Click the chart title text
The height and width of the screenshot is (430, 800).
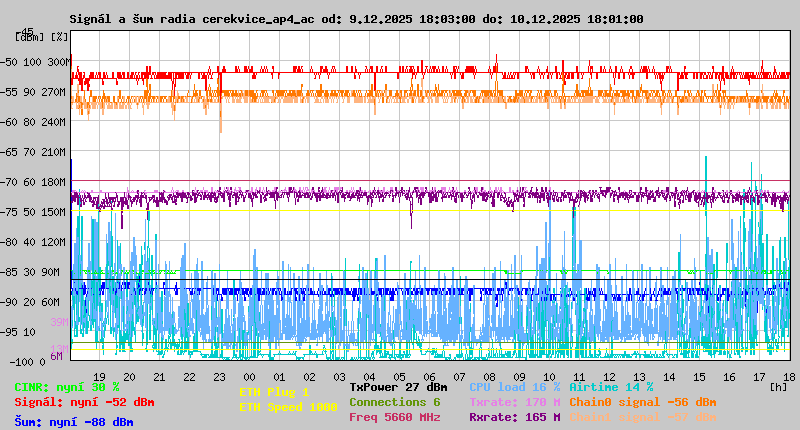point(356,19)
